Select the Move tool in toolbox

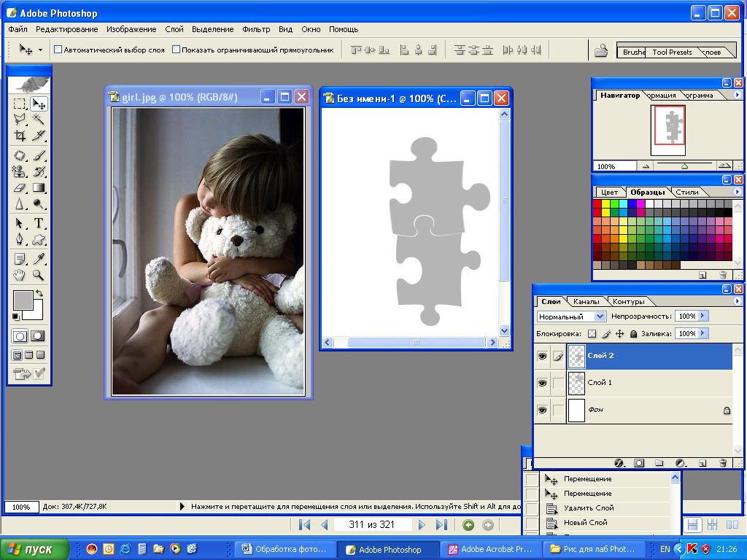(38, 104)
